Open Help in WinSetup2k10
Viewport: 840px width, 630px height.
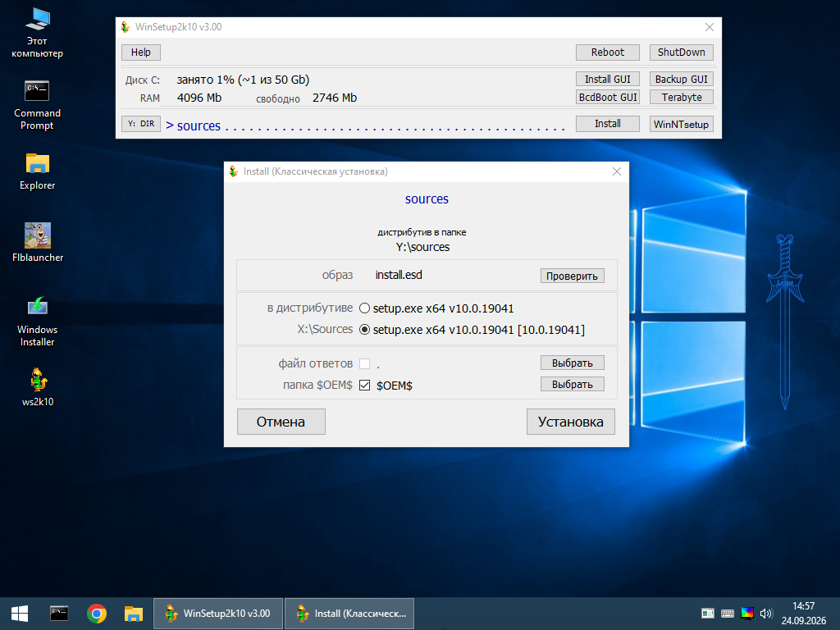tap(141, 52)
